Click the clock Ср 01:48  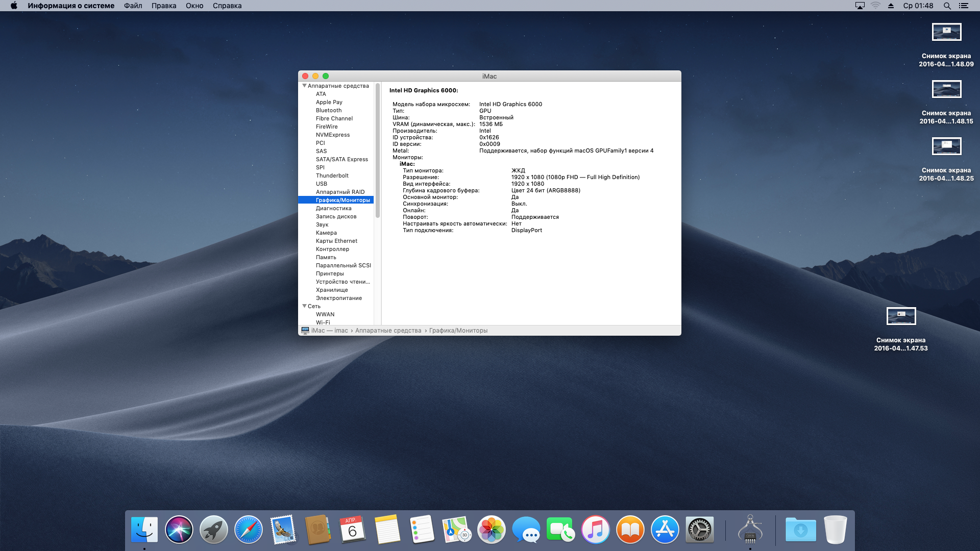pos(918,6)
